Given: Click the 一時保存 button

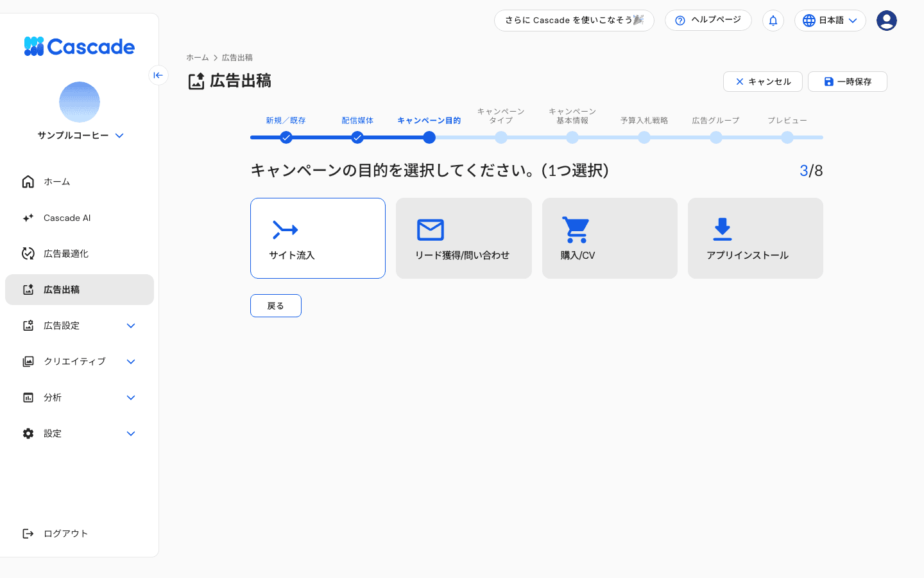Looking at the screenshot, I should [x=848, y=82].
